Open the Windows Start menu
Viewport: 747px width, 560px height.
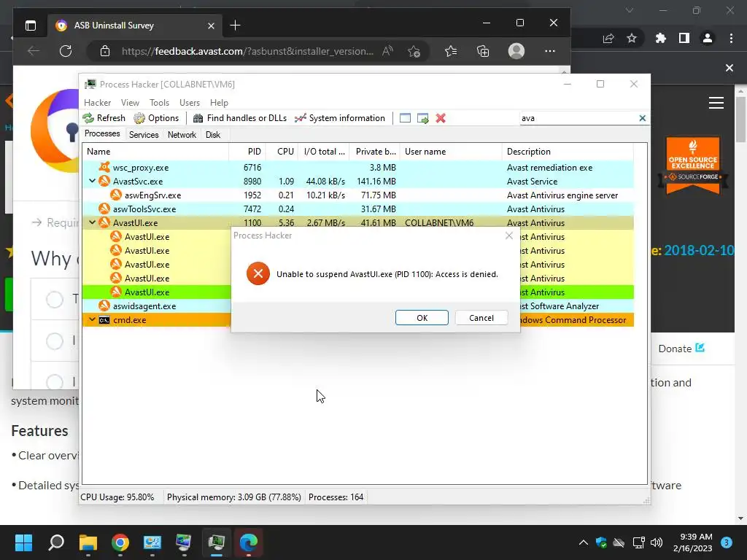(23, 542)
